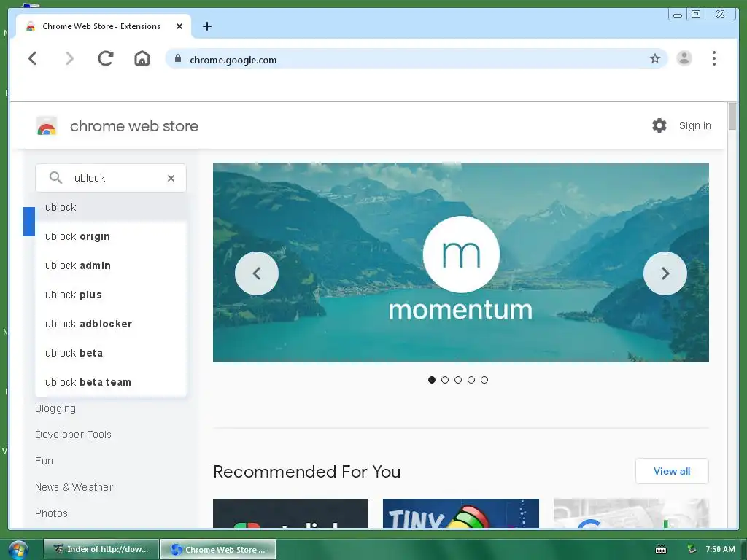Open a new tab with plus icon
Image resolution: width=747 pixels, height=560 pixels.
pyautogui.click(x=206, y=26)
